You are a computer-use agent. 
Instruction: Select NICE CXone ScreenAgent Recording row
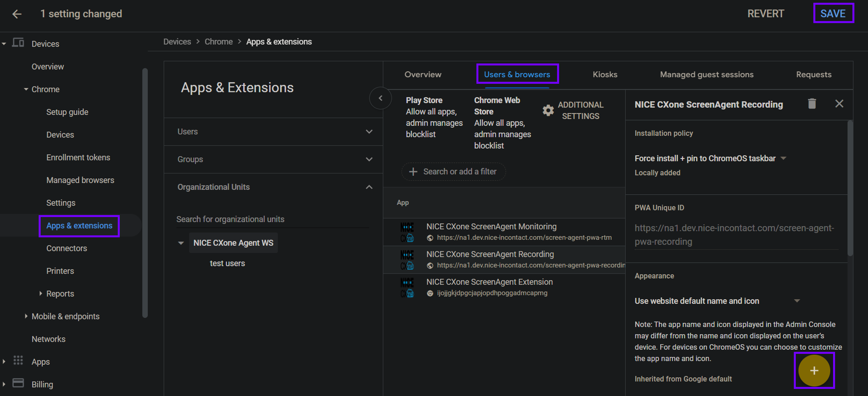504,260
